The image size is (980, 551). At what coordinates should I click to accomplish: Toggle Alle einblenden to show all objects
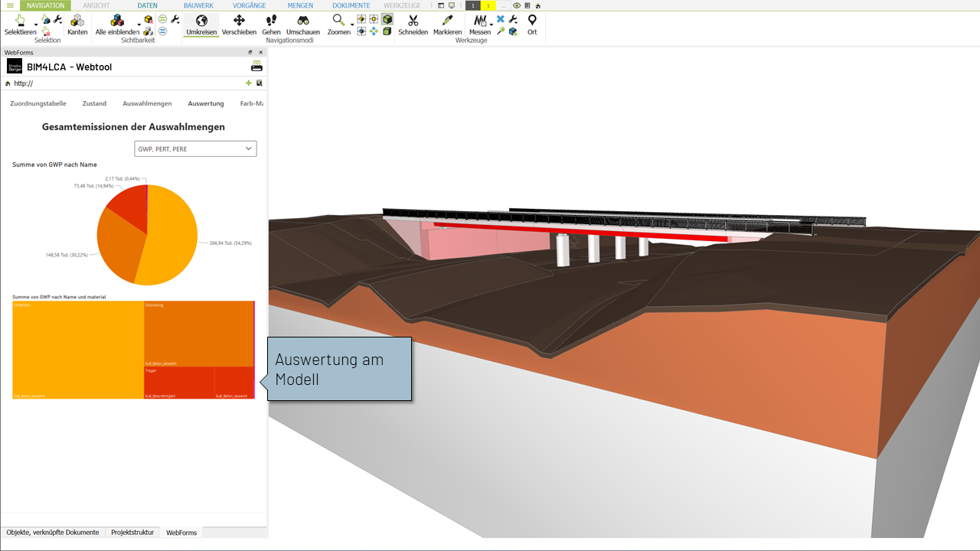[x=117, y=24]
